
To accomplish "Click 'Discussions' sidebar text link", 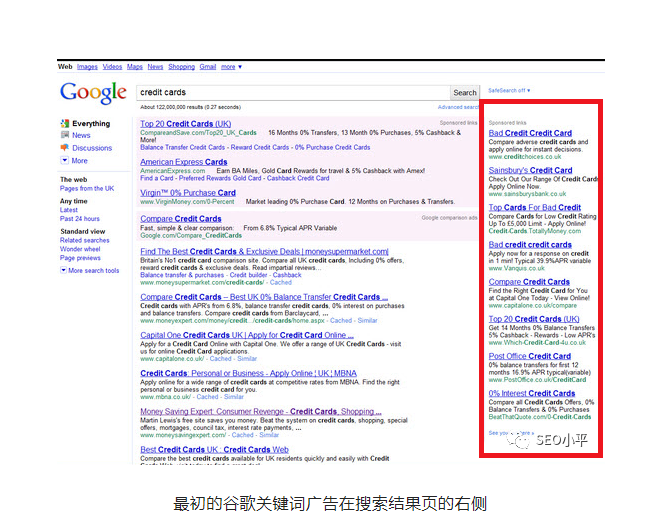I will [x=92, y=148].
